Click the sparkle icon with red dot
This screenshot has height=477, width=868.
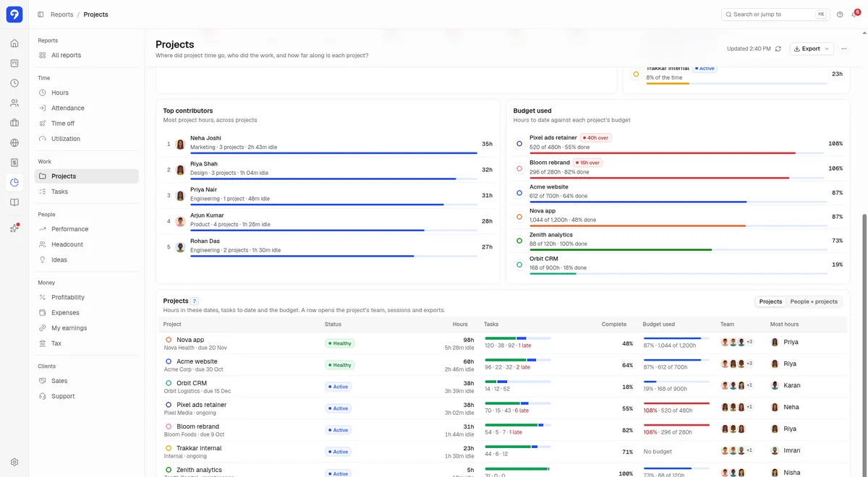point(14,228)
